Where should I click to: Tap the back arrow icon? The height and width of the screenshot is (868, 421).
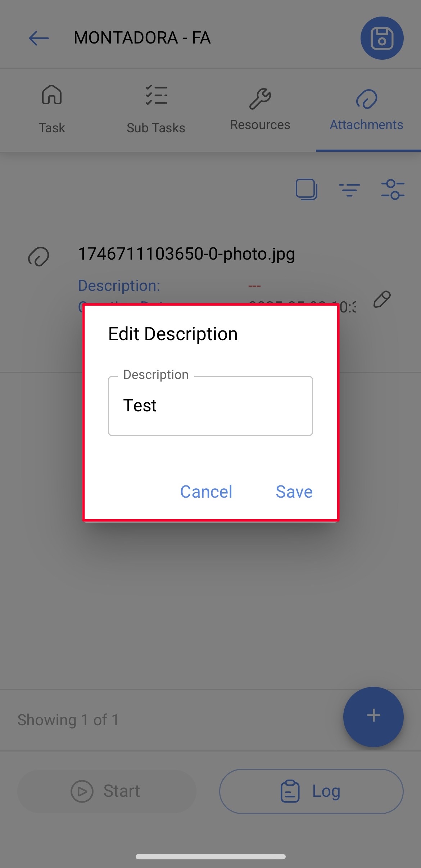coord(39,38)
